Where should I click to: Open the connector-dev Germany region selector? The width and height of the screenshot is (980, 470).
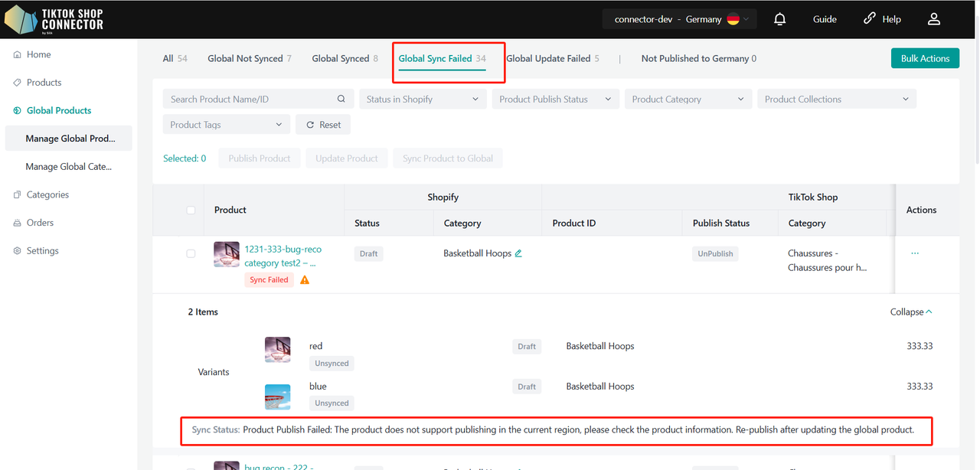point(679,19)
